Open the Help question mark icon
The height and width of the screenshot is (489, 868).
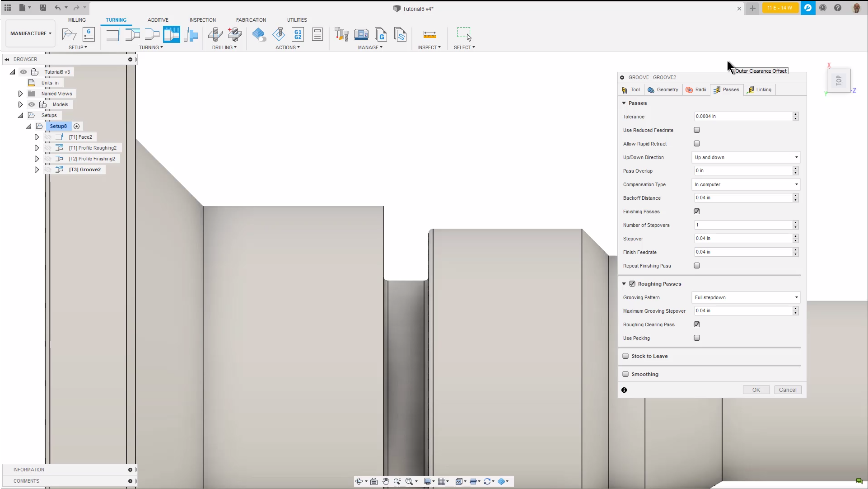(x=838, y=8)
